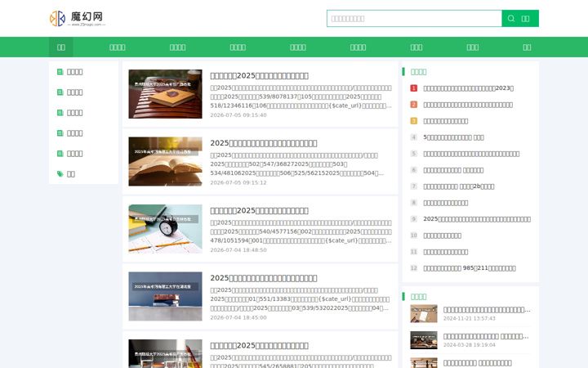Open ranked link starting with 2025
Screen dimensions: 588x368
[477, 219]
